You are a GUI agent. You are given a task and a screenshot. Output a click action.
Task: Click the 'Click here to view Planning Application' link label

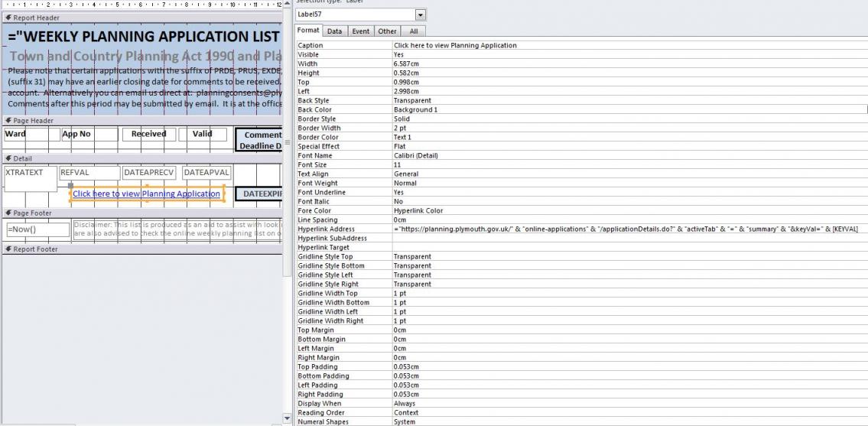coord(147,194)
